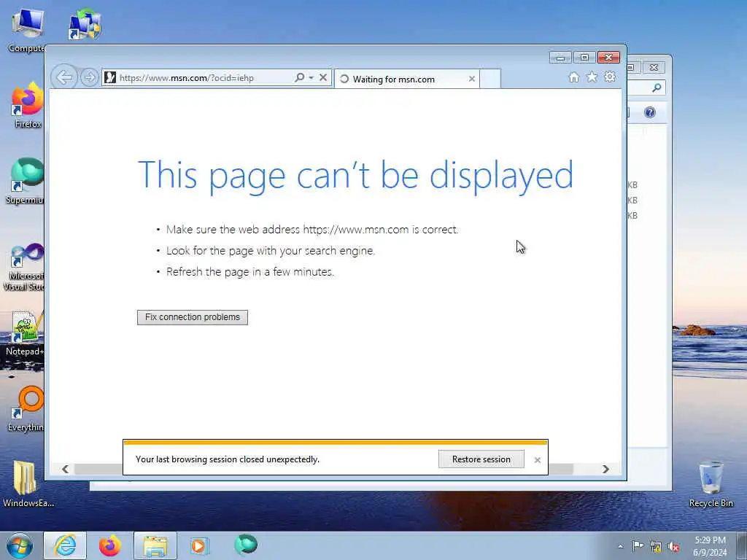Open Microsoft Visual Studio desktop shortcut

25,267
